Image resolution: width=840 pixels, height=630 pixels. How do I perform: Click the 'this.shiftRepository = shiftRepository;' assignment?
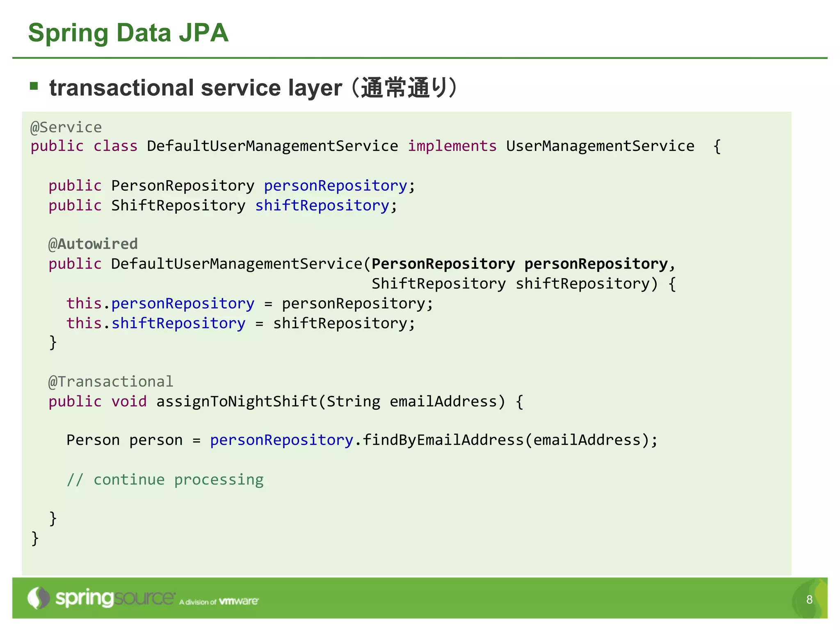(241, 323)
